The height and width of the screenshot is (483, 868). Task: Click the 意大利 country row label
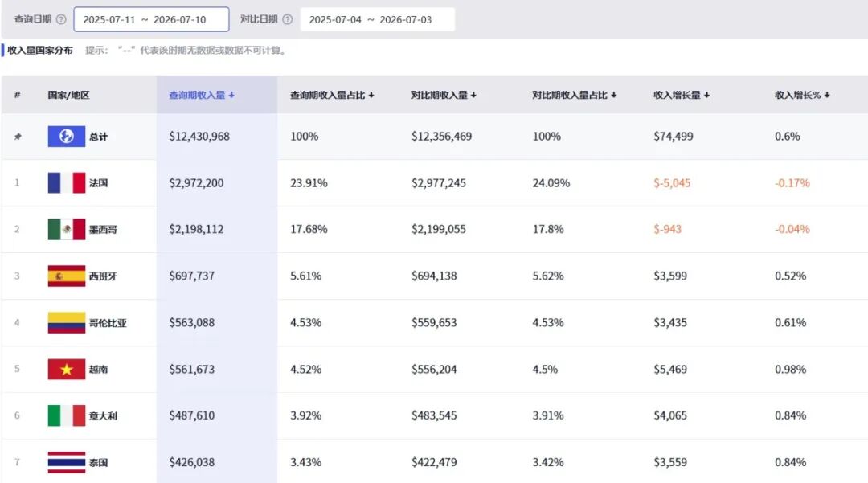click(x=103, y=416)
